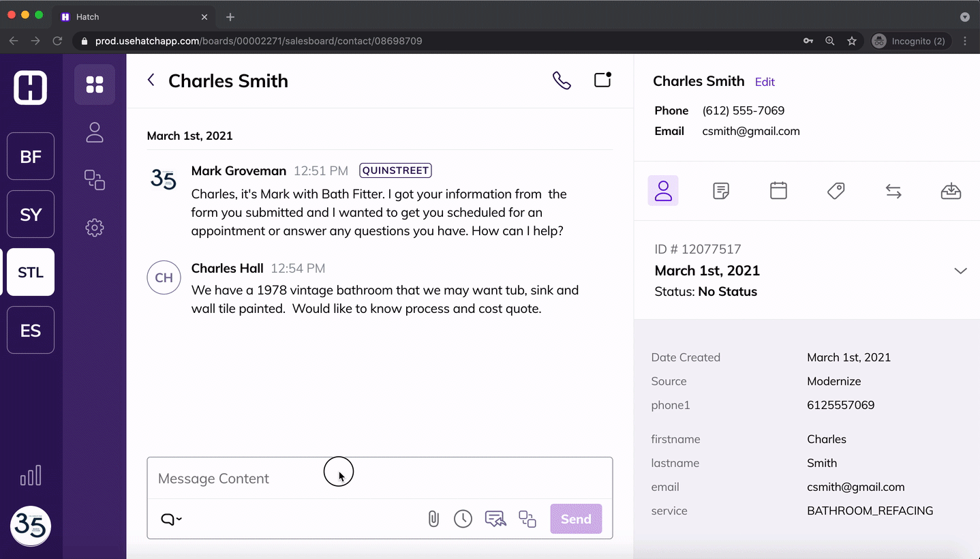Screen dimensions: 980x559
Task: Open the notification square icon in header
Action: 602,80
